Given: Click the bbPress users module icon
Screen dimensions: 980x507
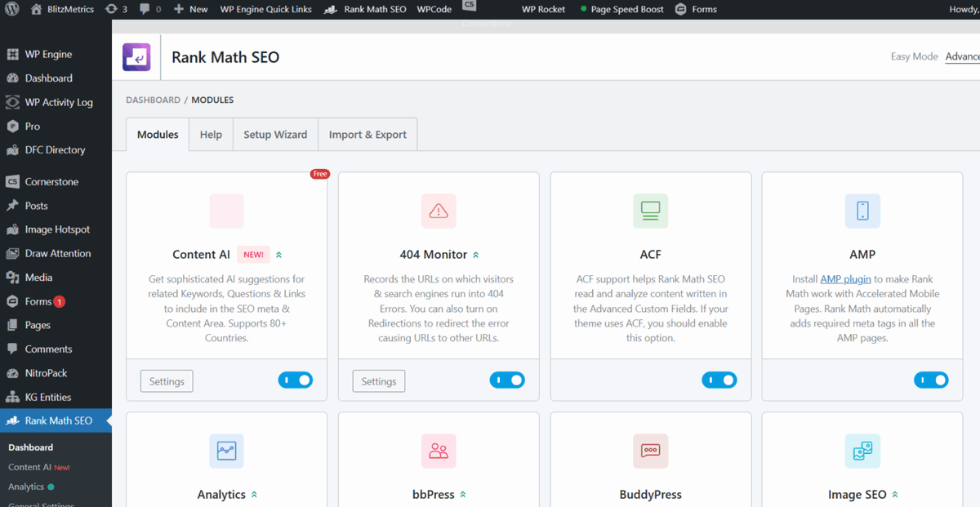Looking at the screenshot, I should click(x=439, y=451).
